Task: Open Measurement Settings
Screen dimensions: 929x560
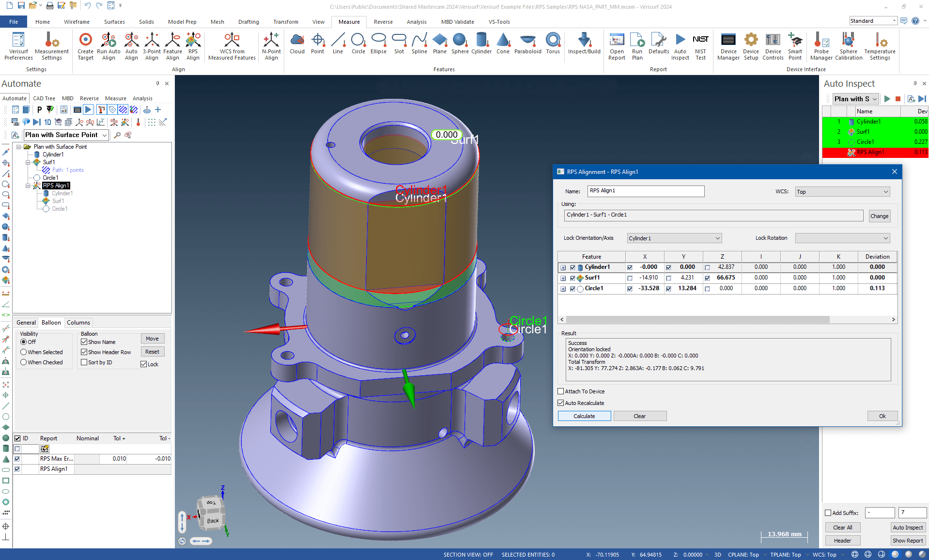Action: click(52, 47)
